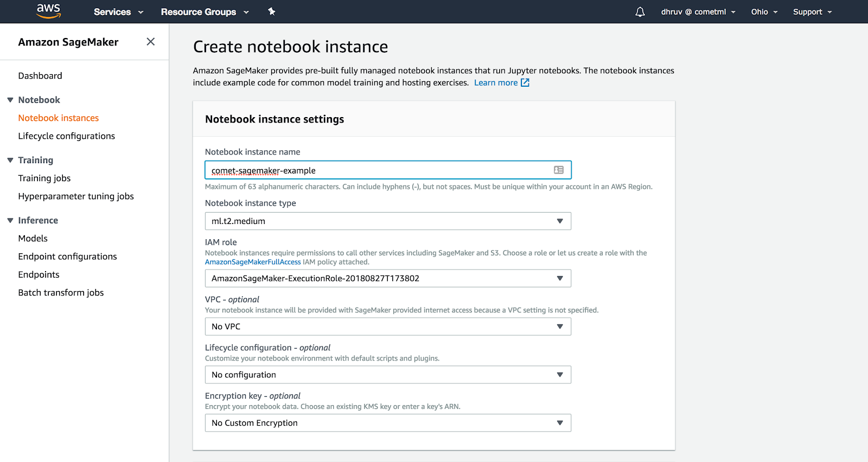Click the AWS logo home icon

(48, 11)
